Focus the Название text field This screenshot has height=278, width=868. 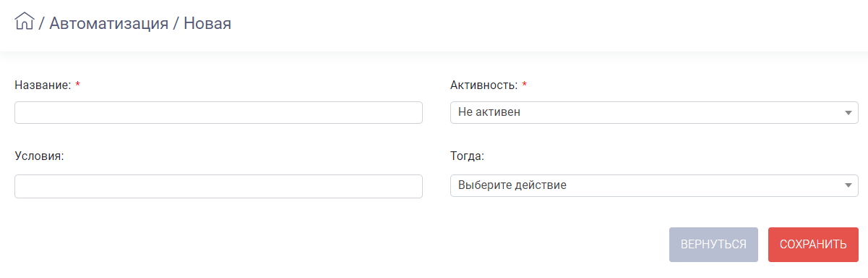pos(218,113)
